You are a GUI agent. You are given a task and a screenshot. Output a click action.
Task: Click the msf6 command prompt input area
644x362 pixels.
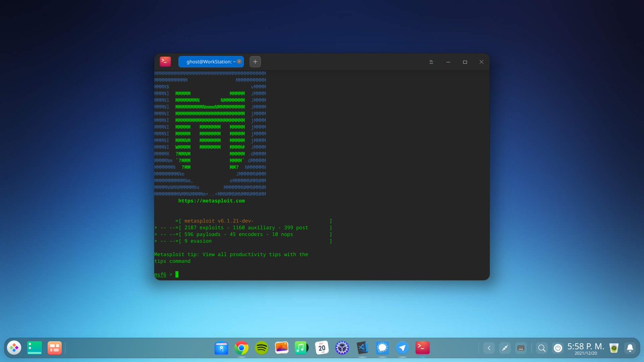tap(177, 274)
